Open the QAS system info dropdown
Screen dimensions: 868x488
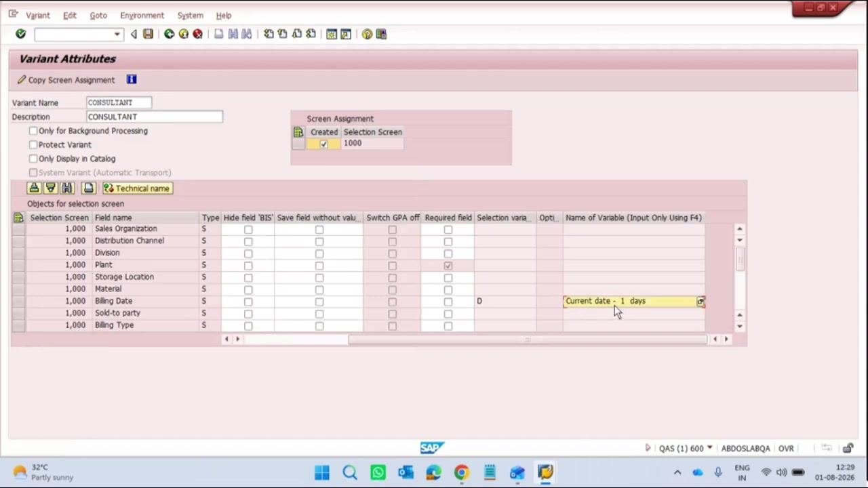[x=709, y=448]
